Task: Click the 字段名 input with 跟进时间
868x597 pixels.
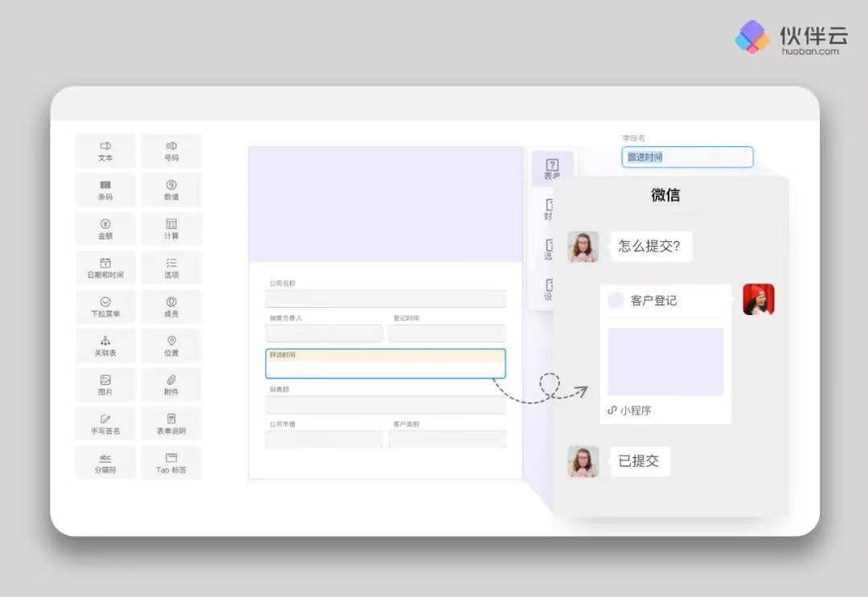Action: pyautogui.click(x=687, y=157)
